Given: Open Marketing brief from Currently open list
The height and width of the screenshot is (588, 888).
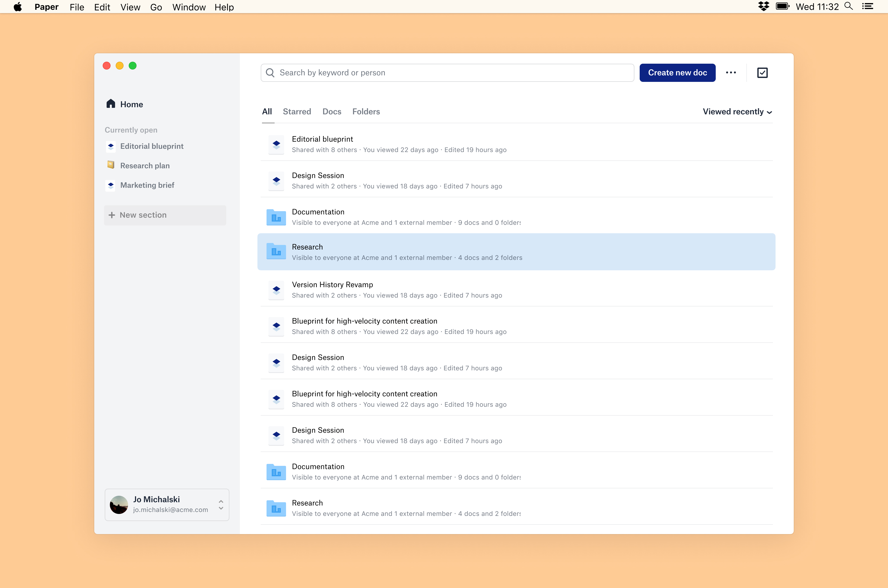Looking at the screenshot, I should pyautogui.click(x=147, y=185).
